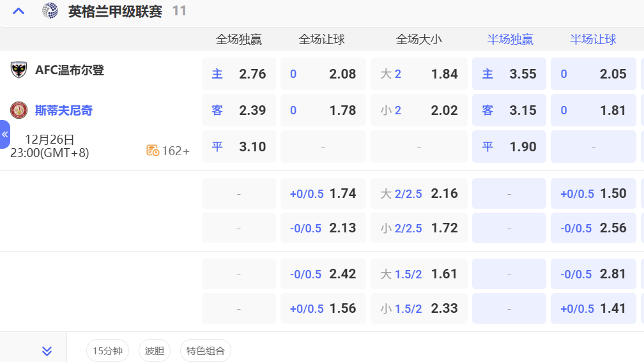The width and height of the screenshot is (644, 362).
Task: Open the league globe icon
Action: 50,11
